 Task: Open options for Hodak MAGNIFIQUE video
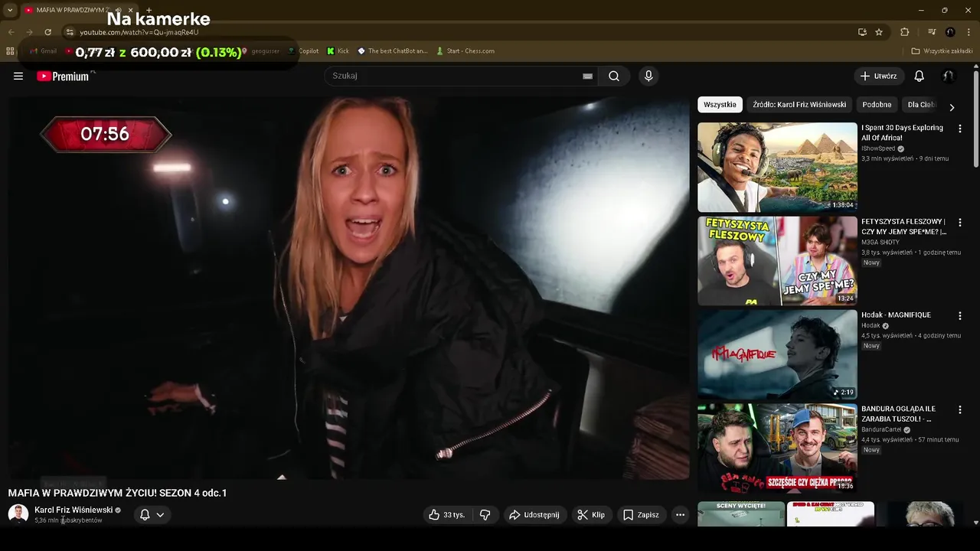click(x=959, y=315)
